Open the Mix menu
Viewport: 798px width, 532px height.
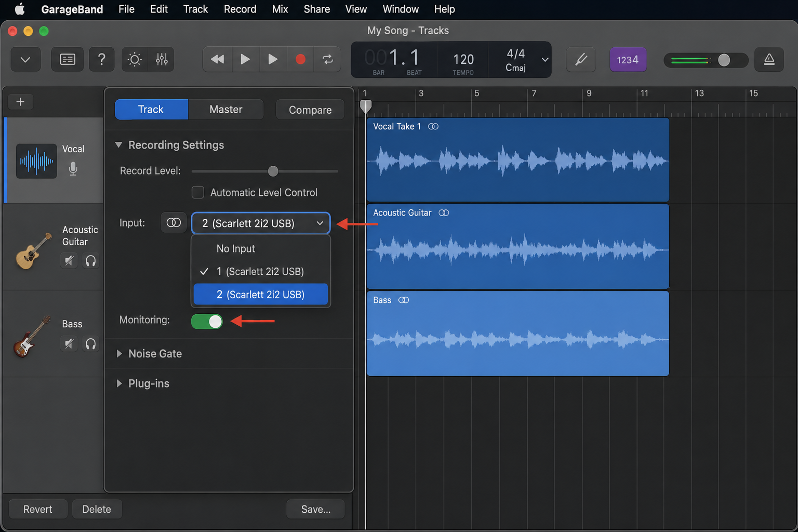[x=280, y=9]
